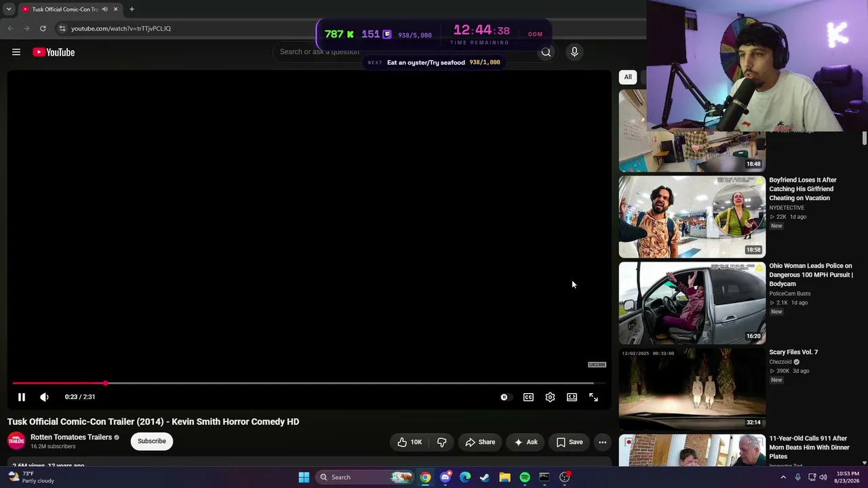Open the 11-Year-Old Calls 911 video title
The width and height of the screenshot is (868, 488).
809,447
